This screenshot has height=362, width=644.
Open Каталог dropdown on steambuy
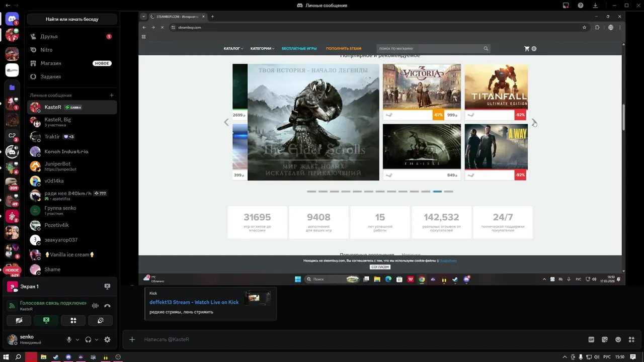233,49
